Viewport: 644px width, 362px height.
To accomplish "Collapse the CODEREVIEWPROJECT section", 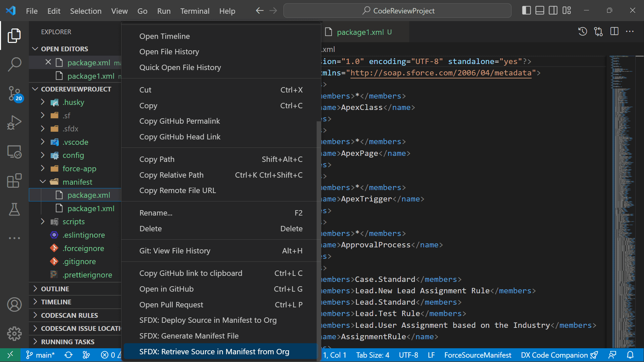I will click(x=76, y=89).
